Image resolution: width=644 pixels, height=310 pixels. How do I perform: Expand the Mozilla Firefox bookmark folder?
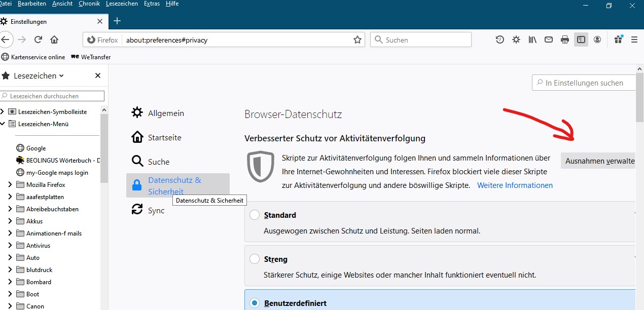[x=10, y=185]
